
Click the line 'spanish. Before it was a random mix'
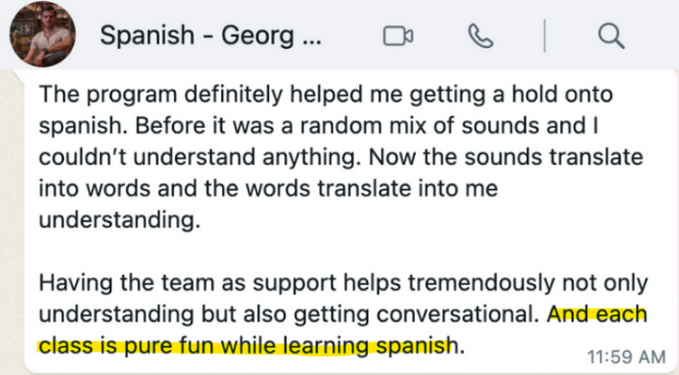pyautogui.click(x=318, y=126)
